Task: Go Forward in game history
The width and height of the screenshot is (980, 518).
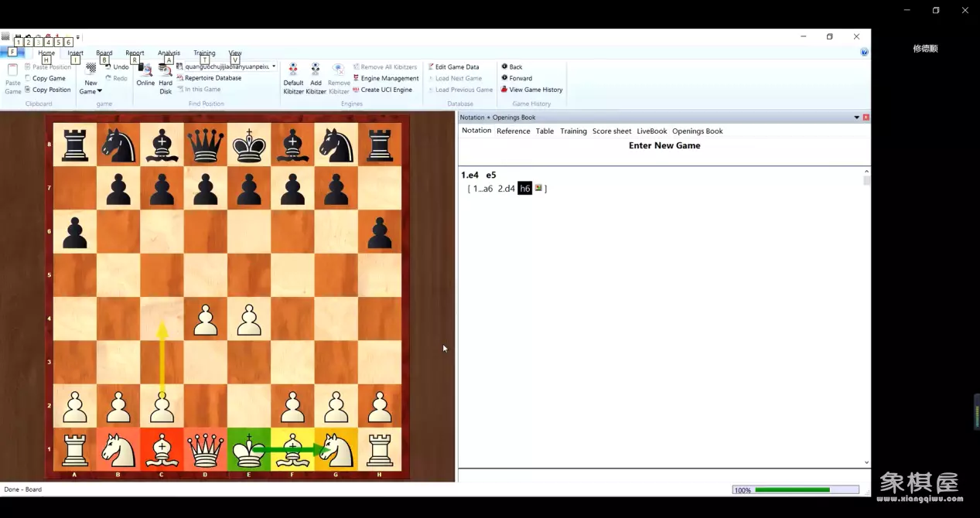Action: [x=517, y=78]
